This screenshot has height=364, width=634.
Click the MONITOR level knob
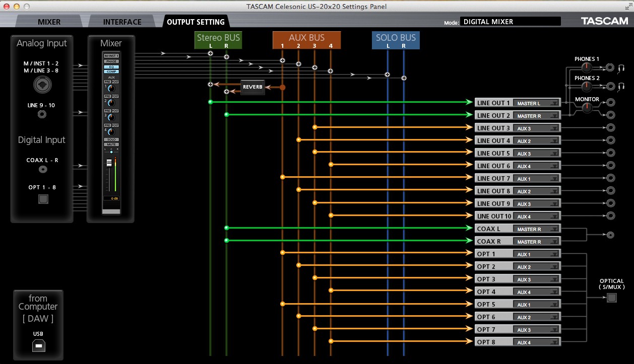(587, 108)
